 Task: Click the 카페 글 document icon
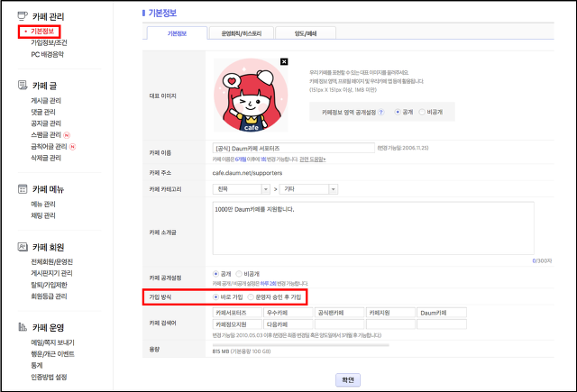tap(23, 86)
